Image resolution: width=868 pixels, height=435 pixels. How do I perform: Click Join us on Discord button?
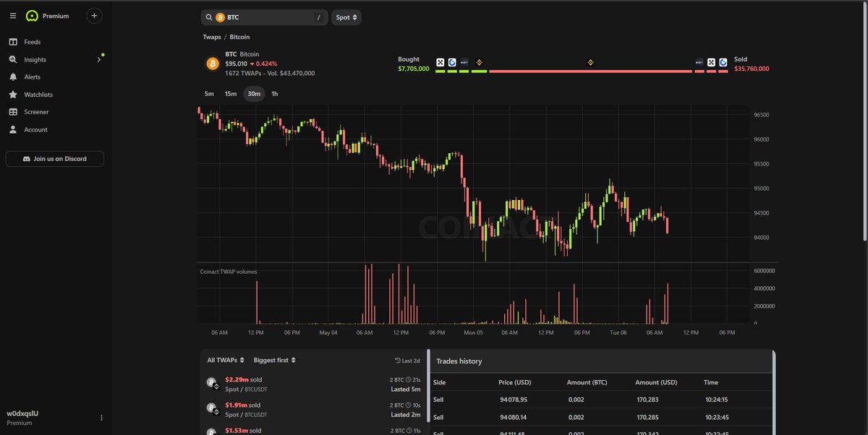[54, 159]
